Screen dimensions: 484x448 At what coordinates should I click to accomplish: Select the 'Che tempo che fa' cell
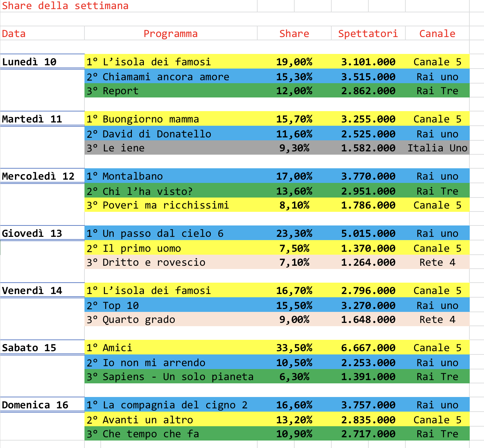coord(151,434)
